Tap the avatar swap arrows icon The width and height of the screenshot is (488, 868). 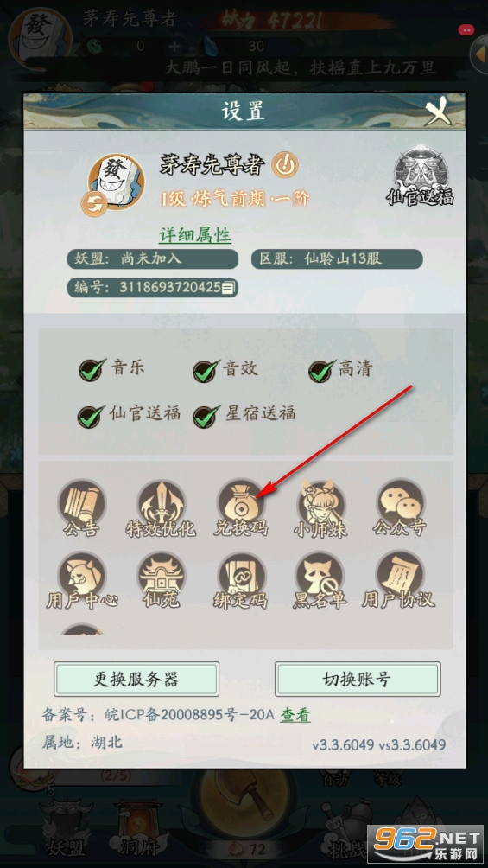(x=94, y=203)
